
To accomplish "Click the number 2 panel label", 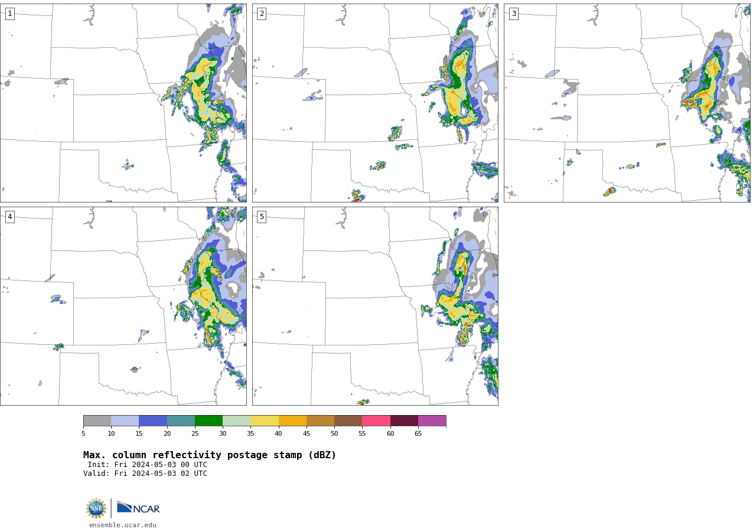I will pos(262,14).
